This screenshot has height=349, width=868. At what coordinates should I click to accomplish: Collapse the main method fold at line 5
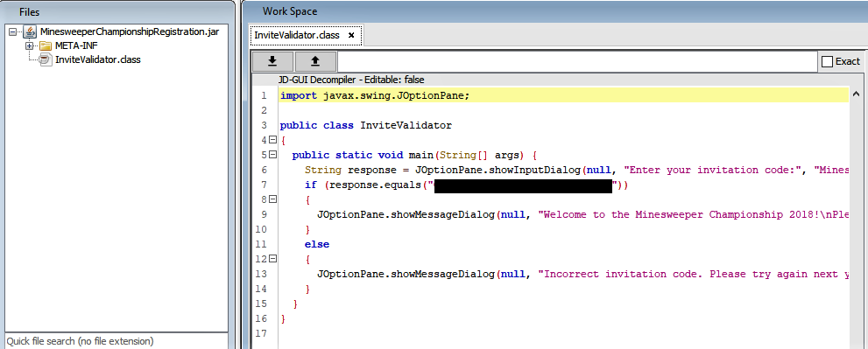(272, 155)
